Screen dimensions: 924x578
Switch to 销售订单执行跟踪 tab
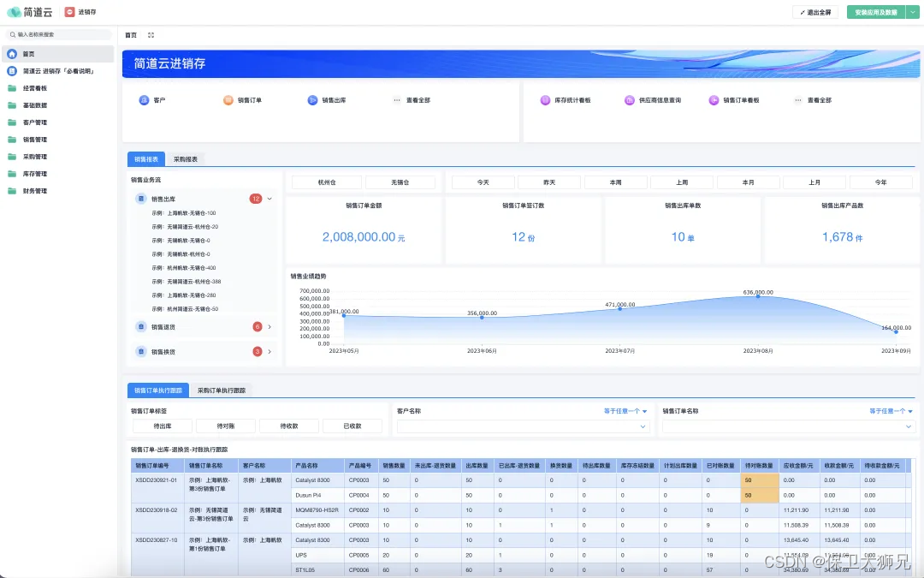158,390
